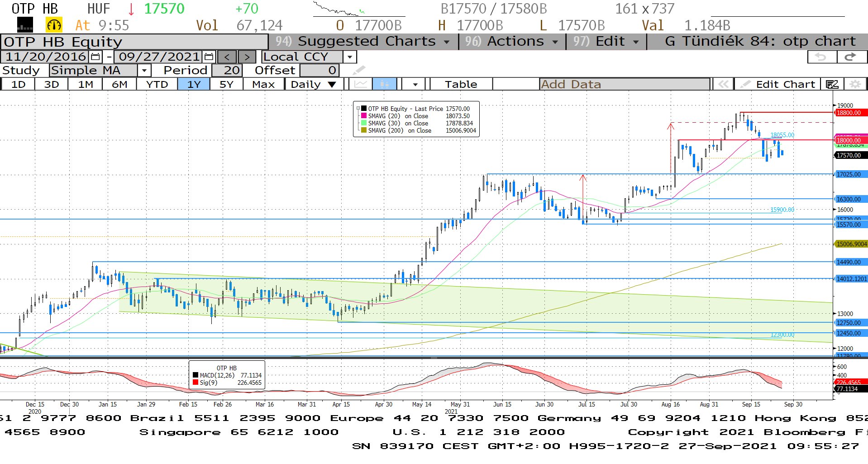Collapse the legend tree expander box
Screen dimensions: 868x464
[x=358, y=109]
